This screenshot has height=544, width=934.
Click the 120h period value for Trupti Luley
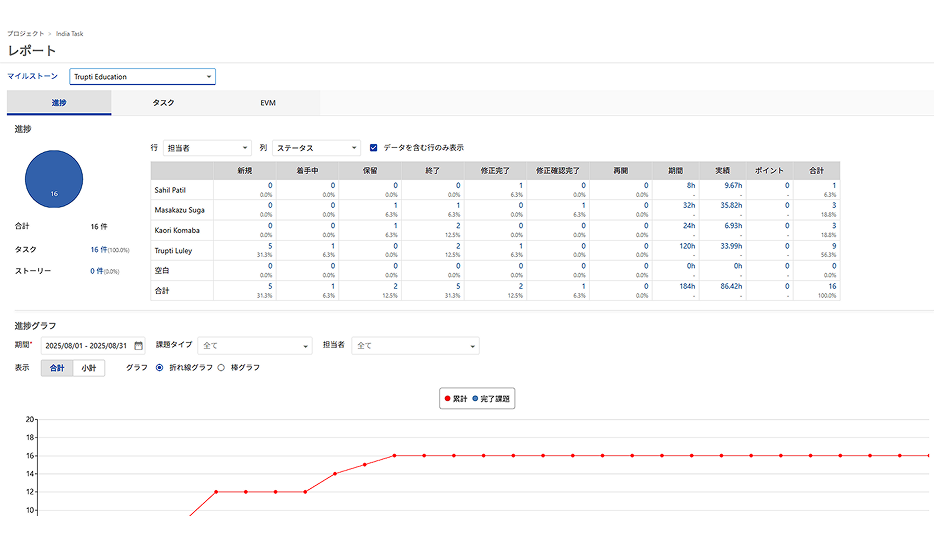688,245
